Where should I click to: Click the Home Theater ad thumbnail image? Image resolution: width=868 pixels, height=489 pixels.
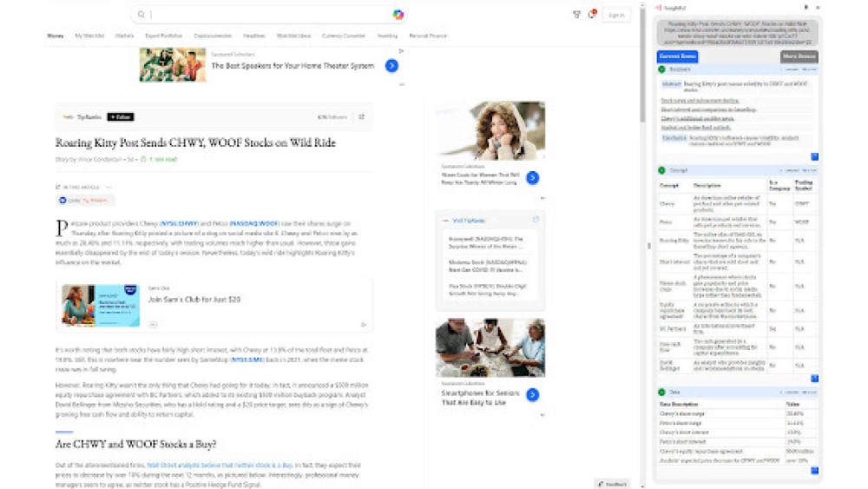point(173,65)
